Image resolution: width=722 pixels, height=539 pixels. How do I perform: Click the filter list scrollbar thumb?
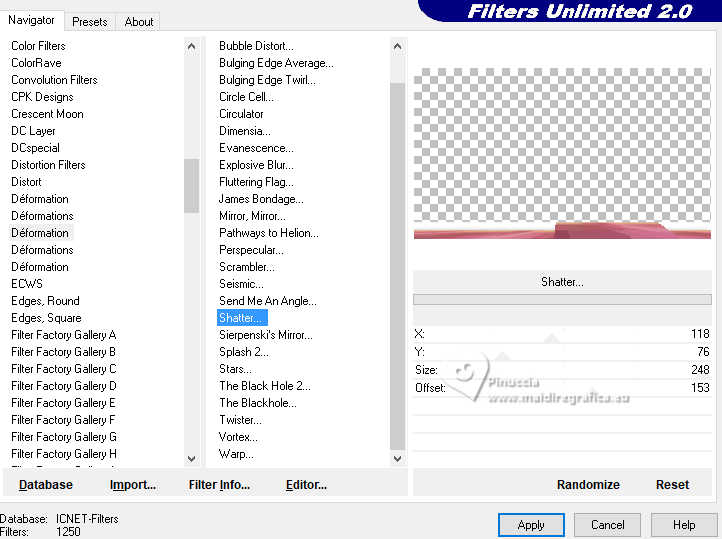(397, 266)
